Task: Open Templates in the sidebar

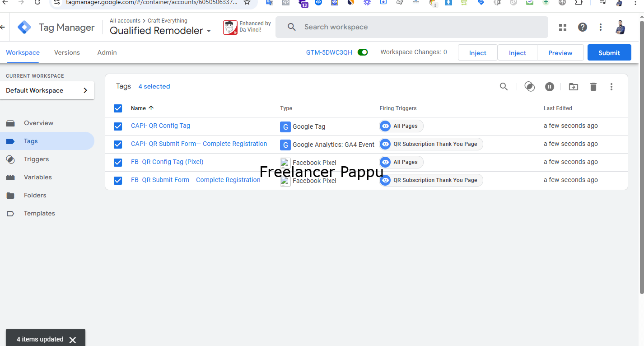Action: 47,213
